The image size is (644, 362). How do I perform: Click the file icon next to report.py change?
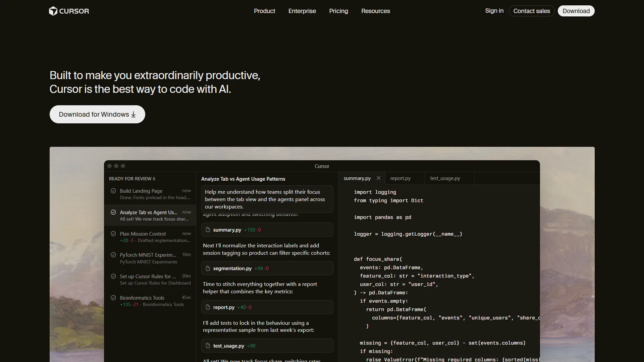click(x=208, y=307)
